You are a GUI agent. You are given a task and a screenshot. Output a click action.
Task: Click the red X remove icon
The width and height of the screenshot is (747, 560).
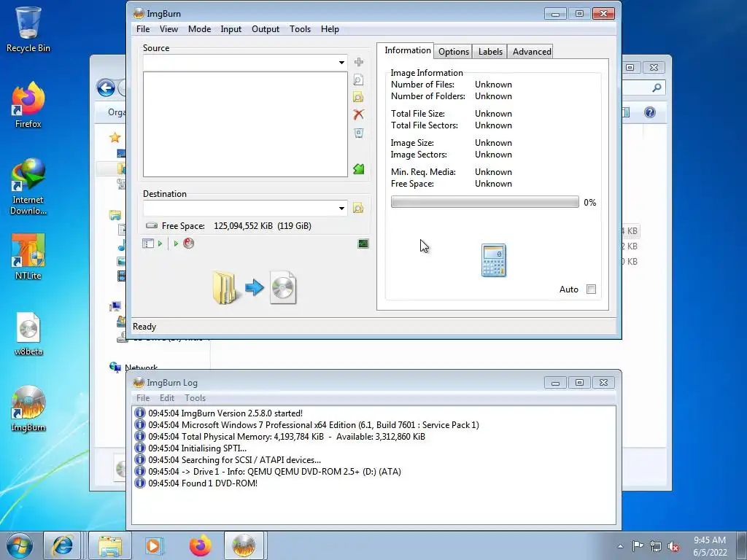[359, 114]
